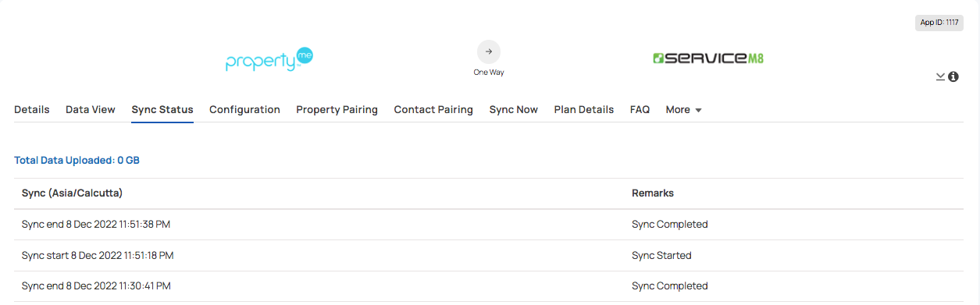The height and width of the screenshot is (305, 980).
Task: Open the Configuration tab
Action: (244, 110)
